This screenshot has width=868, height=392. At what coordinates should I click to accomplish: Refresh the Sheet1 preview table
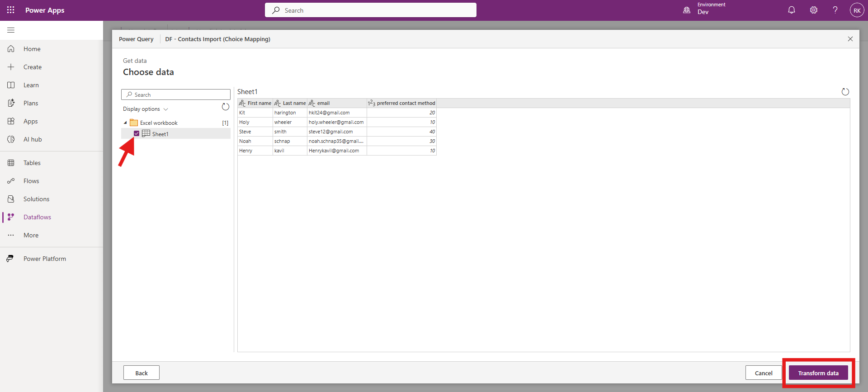pos(845,92)
